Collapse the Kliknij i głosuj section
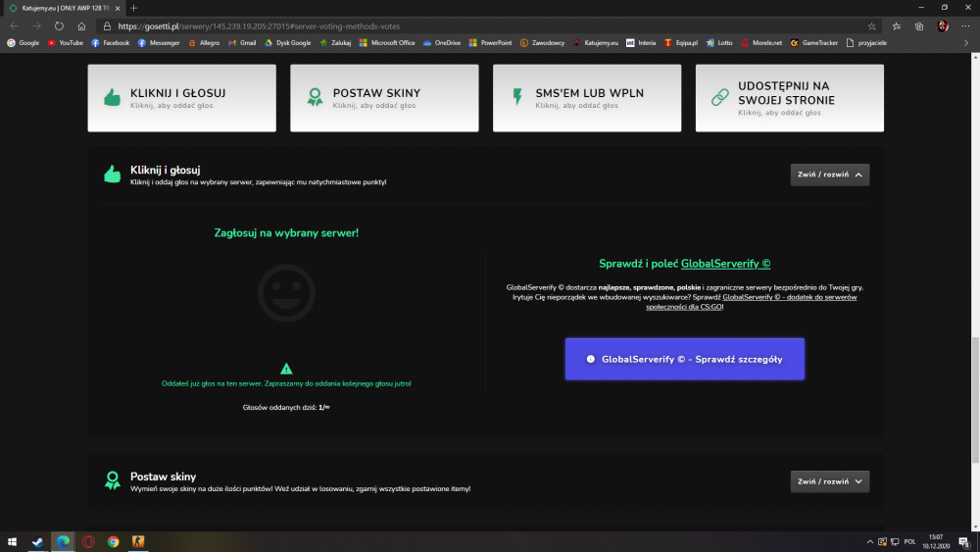The width and height of the screenshot is (980, 552). pyautogui.click(x=829, y=175)
